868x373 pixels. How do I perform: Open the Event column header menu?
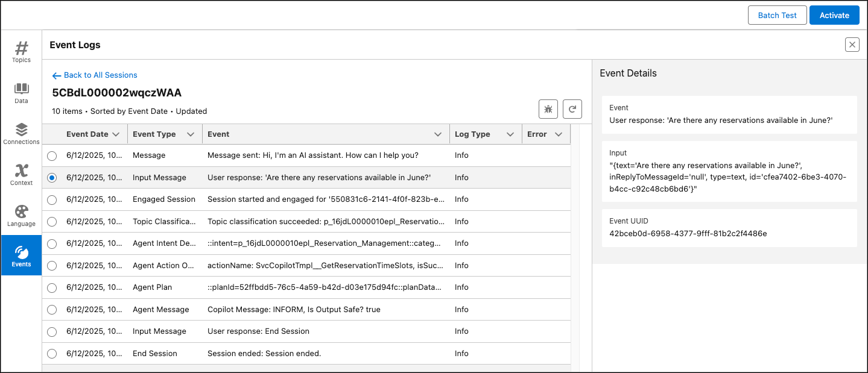pyautogui.click(x=437, y=134)
